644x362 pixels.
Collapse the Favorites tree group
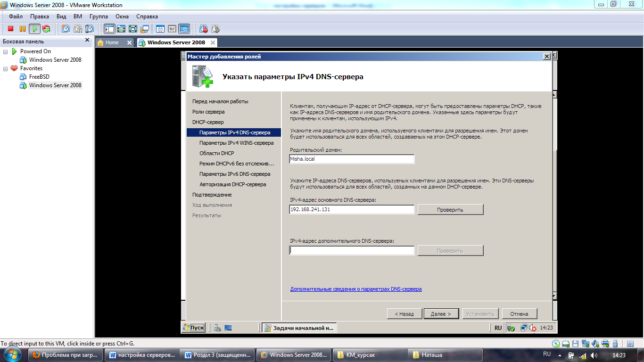(x=6, y=68)
